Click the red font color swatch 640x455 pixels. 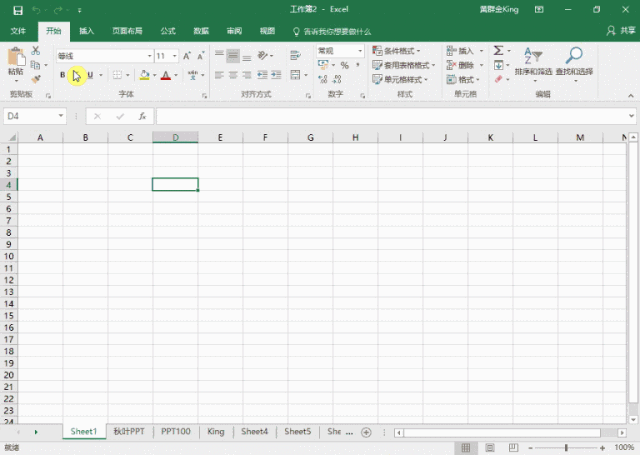(166, 75)
